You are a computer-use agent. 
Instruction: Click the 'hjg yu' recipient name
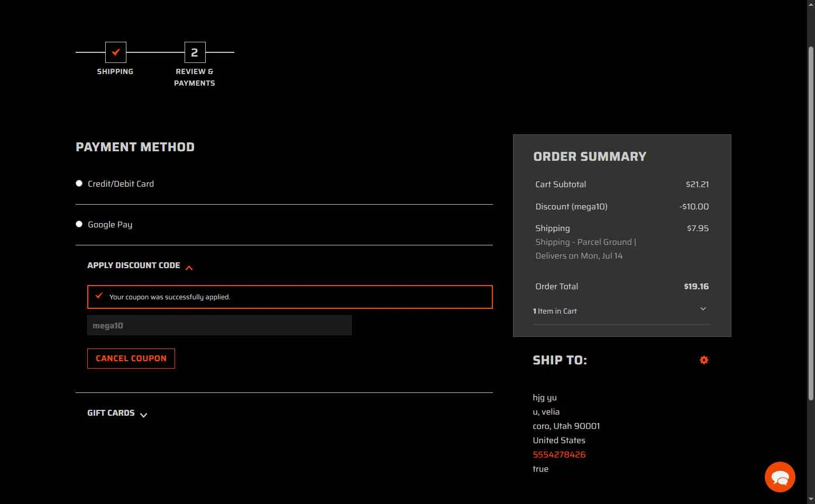pyautogui.click(x=545, y=398)
